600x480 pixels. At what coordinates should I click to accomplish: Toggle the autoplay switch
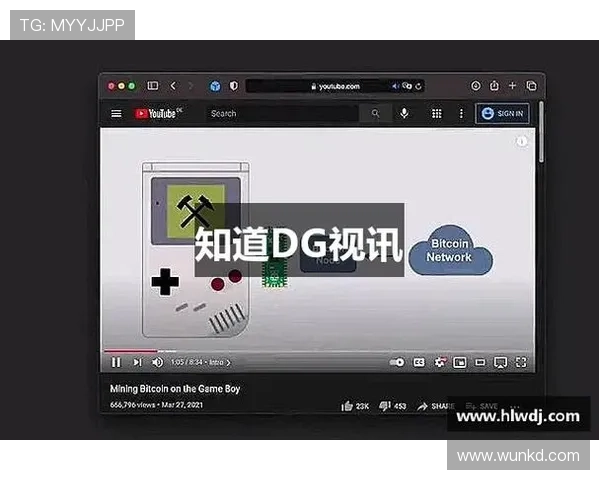pyautogui.click(x=397, y=362)
